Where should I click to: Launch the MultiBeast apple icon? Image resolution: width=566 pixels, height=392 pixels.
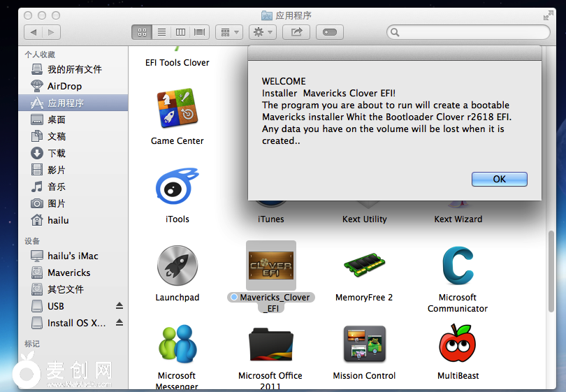tap(458, 344)
